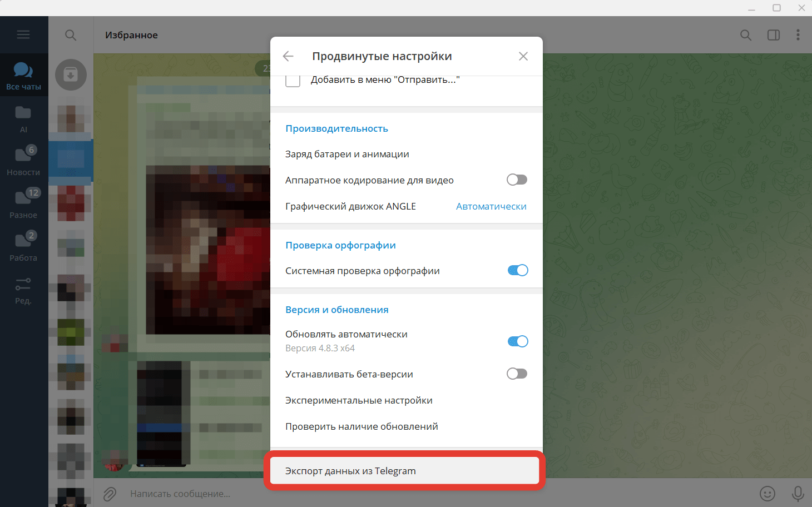The image size is (812, 507).
Task: Minimize the Telegram window
Action: coord(751,8)
